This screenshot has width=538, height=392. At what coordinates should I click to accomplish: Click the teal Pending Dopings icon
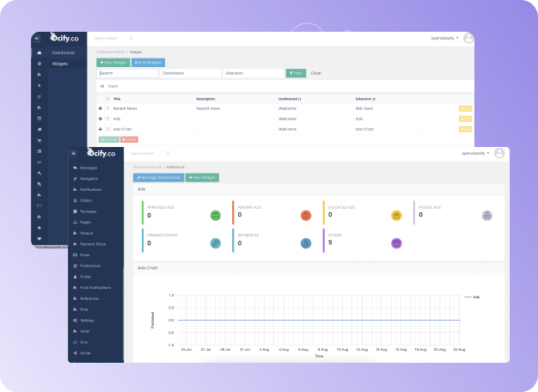tap(215, 243)
